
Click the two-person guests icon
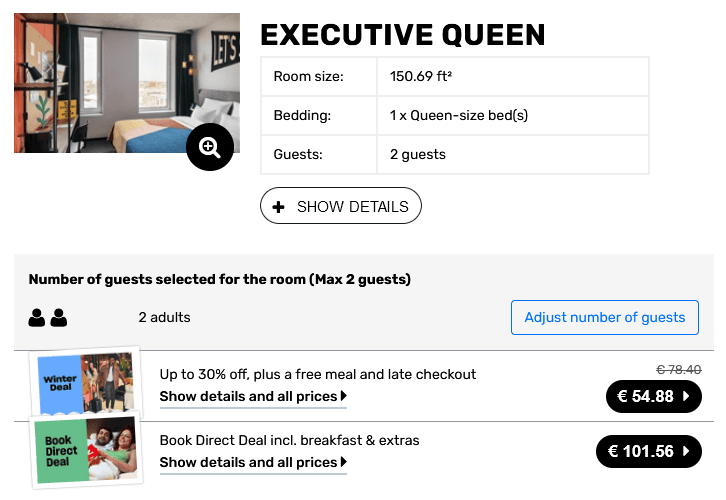48,318
